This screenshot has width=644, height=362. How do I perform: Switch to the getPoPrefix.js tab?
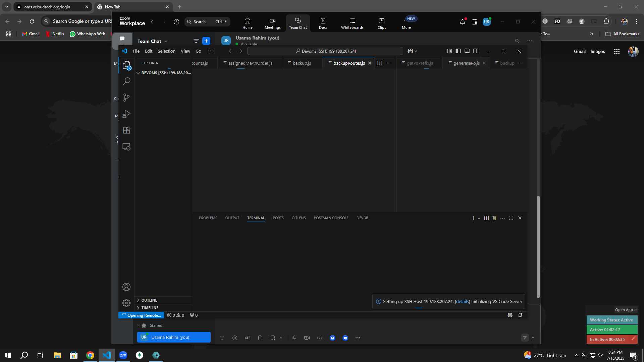pyautogui.click(x=420, y=63)
